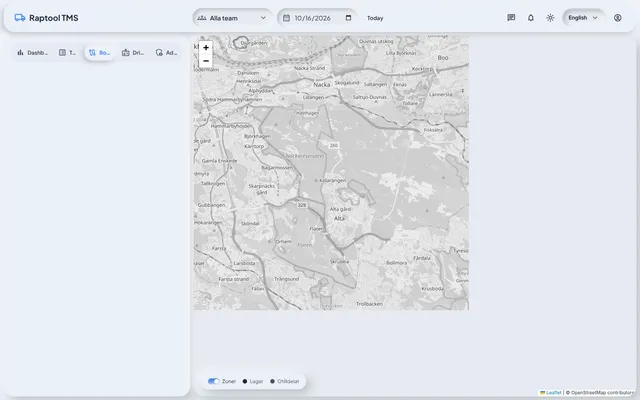Open the Leaflet attribution link

click(x=553, y=393)
